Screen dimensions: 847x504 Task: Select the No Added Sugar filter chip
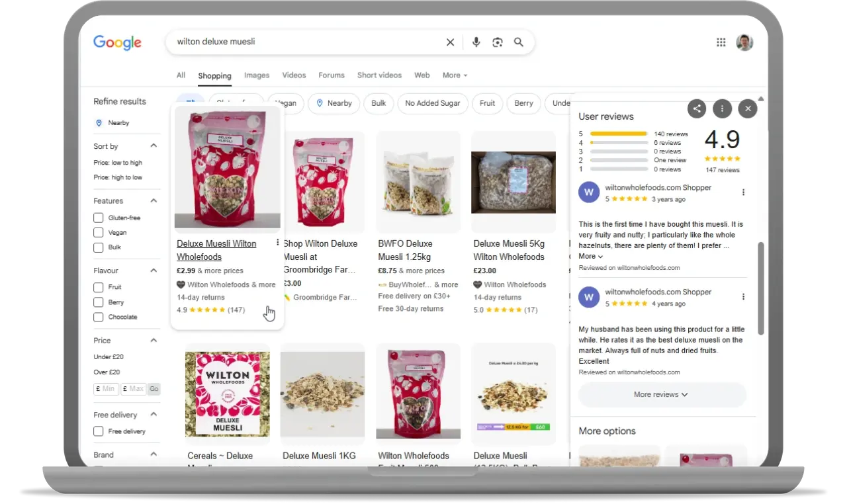tap(433, 103)
